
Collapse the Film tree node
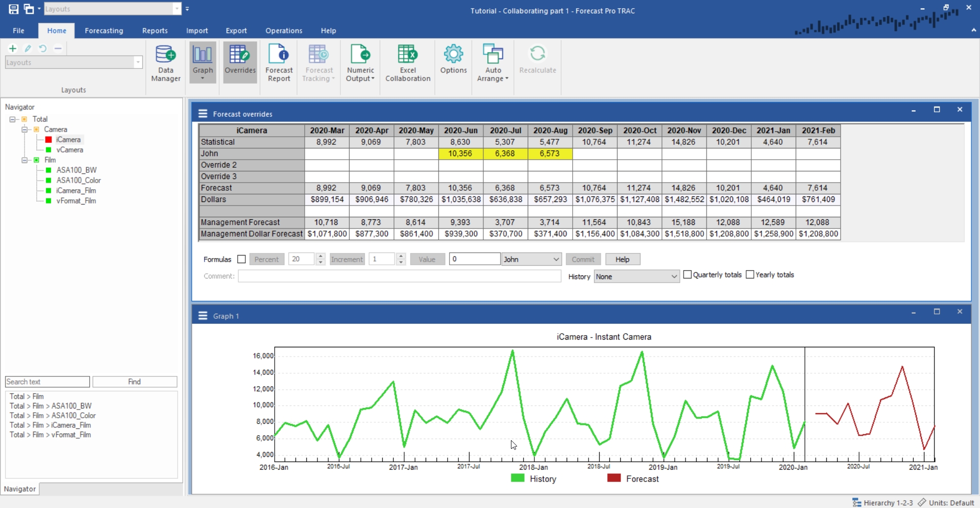24,160
